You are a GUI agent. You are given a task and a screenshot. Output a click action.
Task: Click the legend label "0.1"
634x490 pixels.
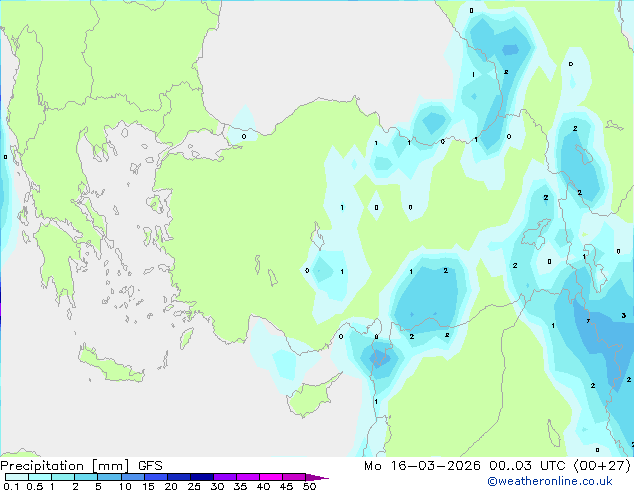(x=11, y=486)
